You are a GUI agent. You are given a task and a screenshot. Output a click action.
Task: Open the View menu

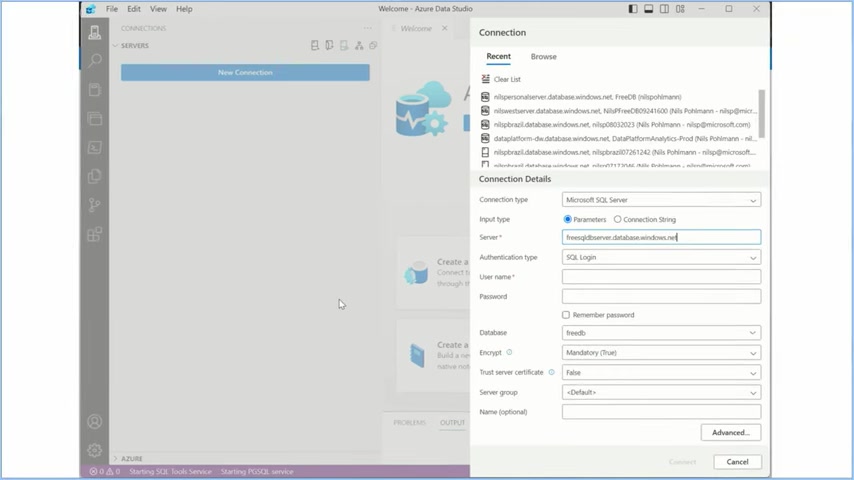click(158, 9)
